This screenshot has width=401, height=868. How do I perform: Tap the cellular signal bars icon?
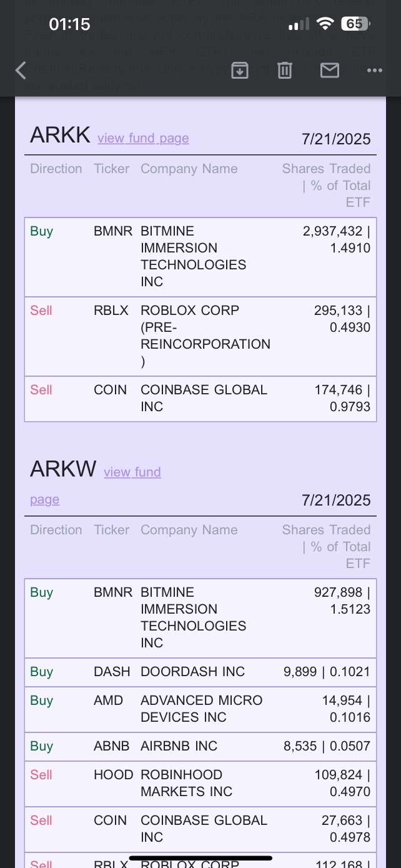pos(300,24)
